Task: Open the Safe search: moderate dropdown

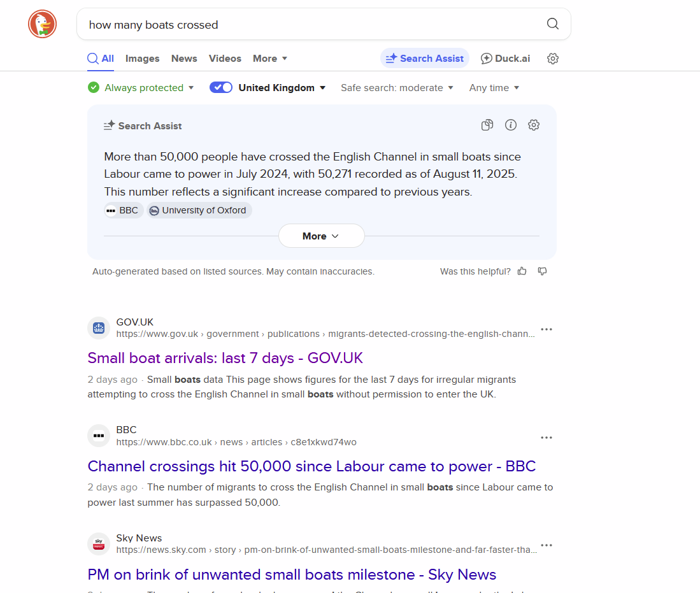Action: pyautogui.click(x=397, y=88)
